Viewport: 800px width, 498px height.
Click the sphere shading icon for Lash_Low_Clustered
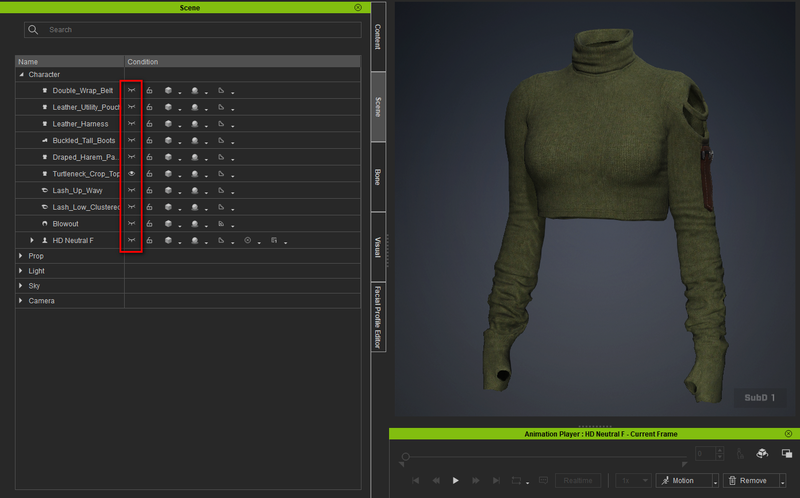(194, 207)
